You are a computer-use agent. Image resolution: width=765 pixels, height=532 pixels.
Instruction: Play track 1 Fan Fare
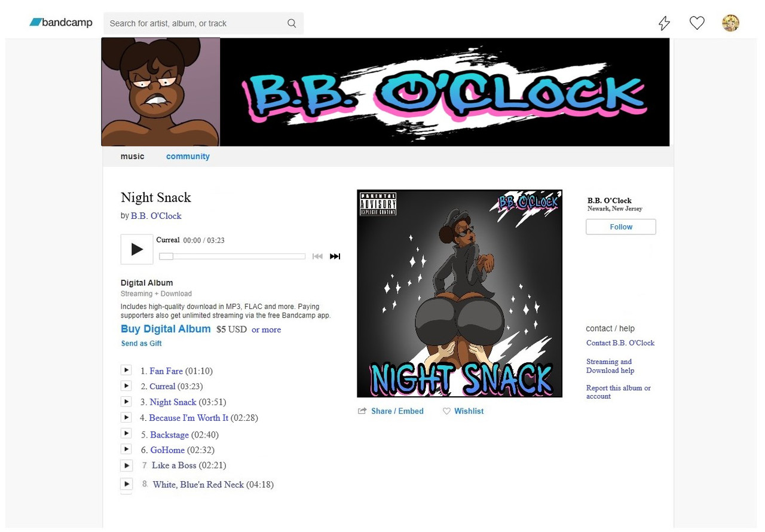pyautogui.click(x=126, y=370)
